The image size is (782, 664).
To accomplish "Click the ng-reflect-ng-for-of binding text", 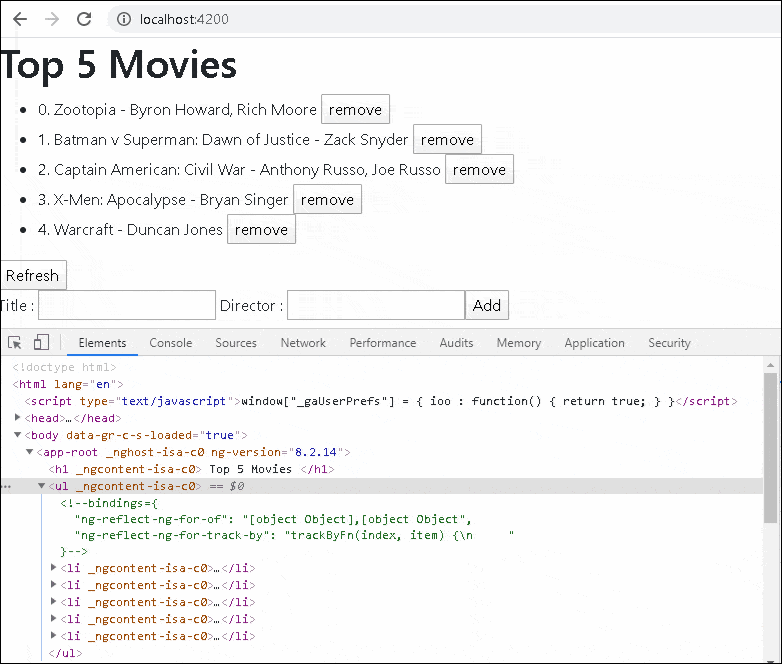I will pos(273,519).
